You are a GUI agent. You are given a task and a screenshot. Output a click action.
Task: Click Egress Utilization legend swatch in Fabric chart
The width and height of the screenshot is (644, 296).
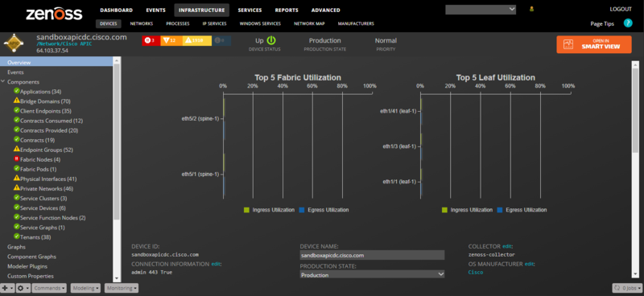301,210
